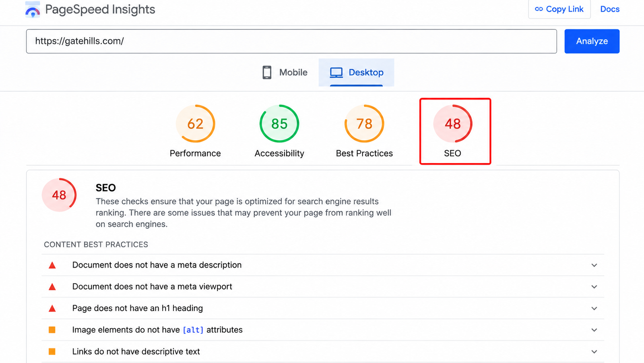Screen dimensions: 644x363
Task: Click the link icon in Copy Link
Action: 539,9
